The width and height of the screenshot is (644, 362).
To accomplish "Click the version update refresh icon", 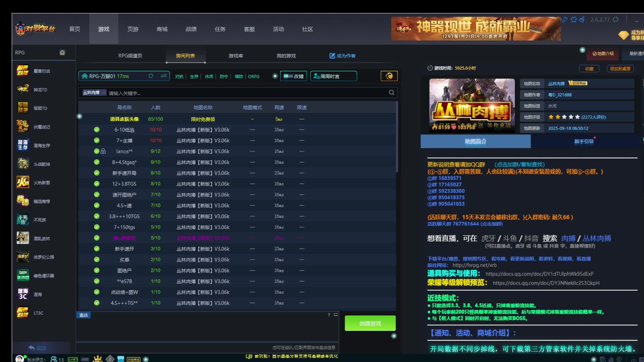I will coord(615,19).
